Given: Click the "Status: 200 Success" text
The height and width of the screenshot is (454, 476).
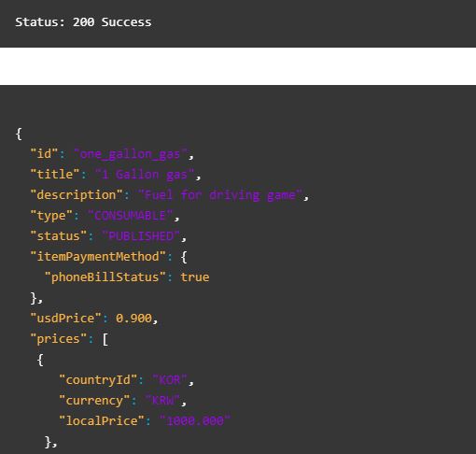Looking at the screenshot, I should pos(83,22).
